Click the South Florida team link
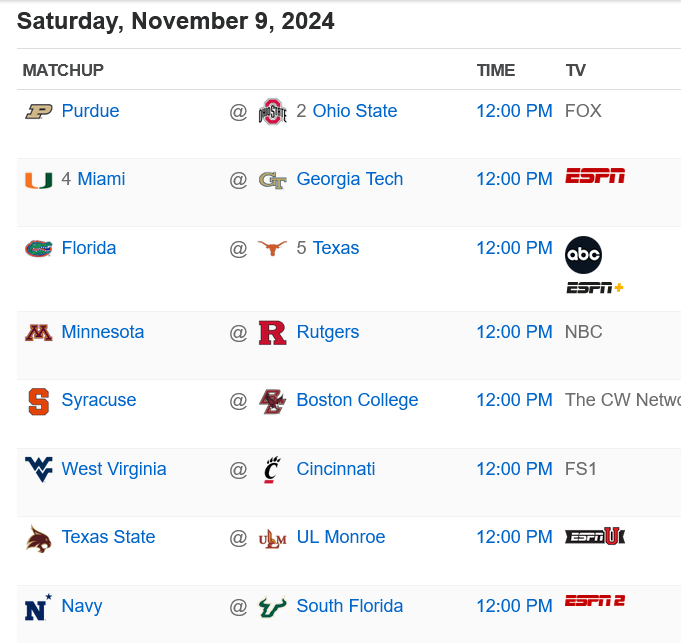Viewport: 681px width, 643px height. tap(350, 606)
